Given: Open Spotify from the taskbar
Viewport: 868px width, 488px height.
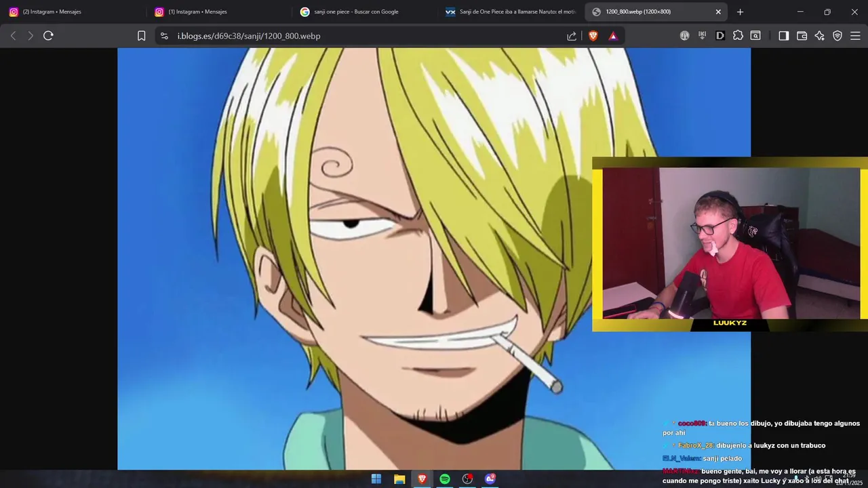Looking at the screenshot, I should (445, 479).
